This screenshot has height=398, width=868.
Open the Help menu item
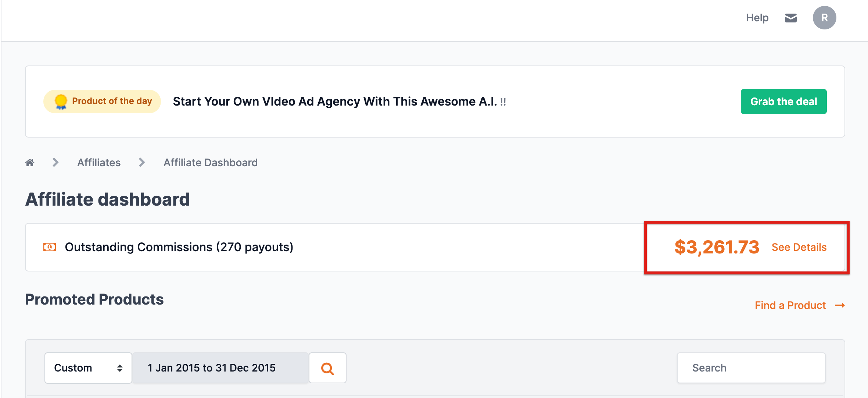(757, 18)
